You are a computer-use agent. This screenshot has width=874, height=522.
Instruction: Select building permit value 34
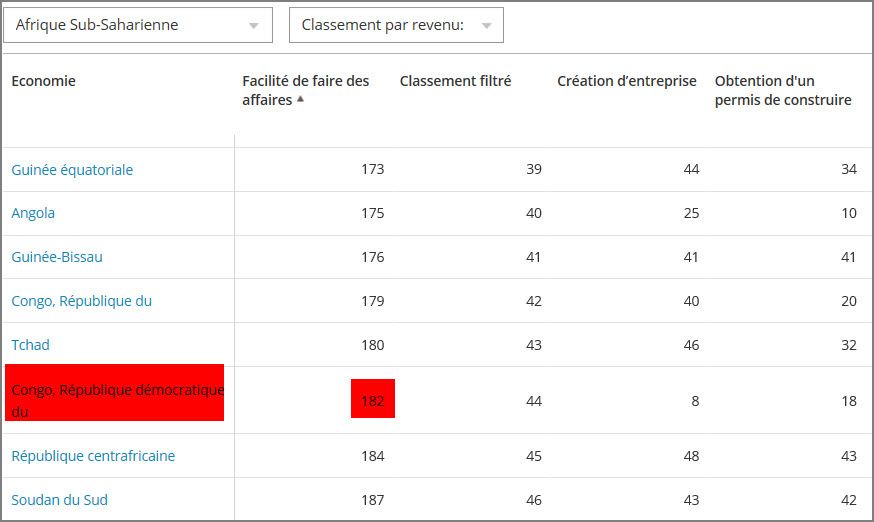pos(849,169)
